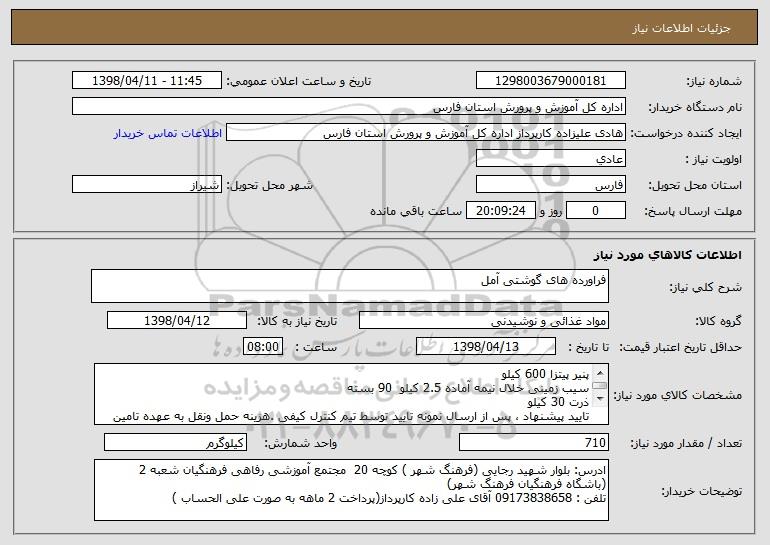Click the time field showing 08:00
Image resolution: width=770 pixels, height=545 pixels.
[x=263, y=347]
